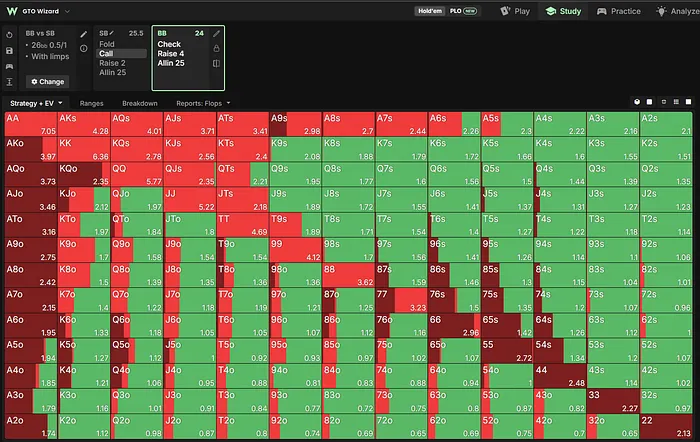Viewport: 700px width, 442px height.
Task: Click the AKo hand cell
Action: (31, 149)
